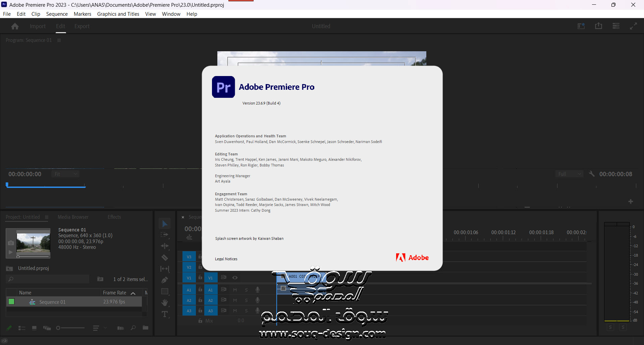Maximize video output with fullscreen icon
The image size is (644, 345).
[633, 26]
